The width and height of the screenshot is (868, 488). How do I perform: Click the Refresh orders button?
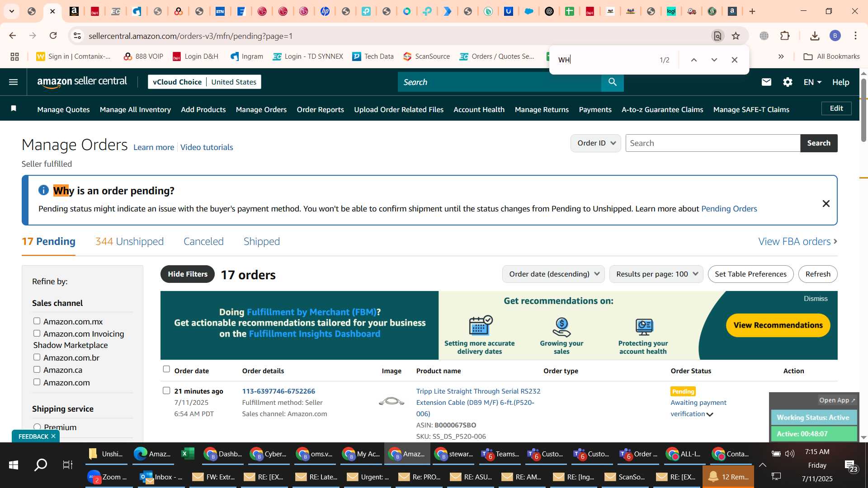pos(818,274)
